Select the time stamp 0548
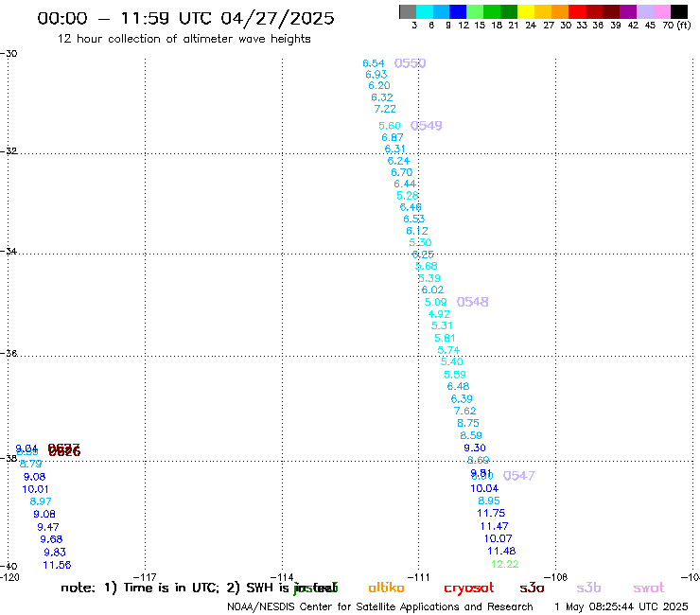 coord(472,302)
